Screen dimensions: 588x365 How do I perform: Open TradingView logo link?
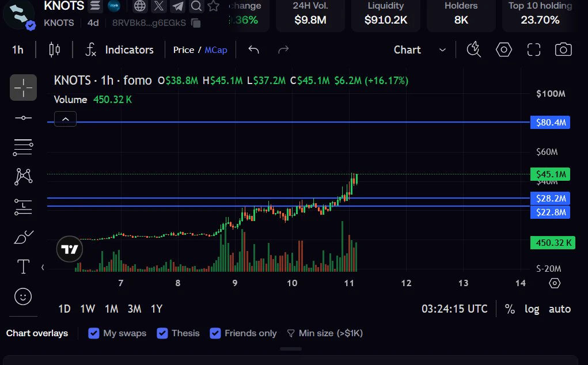pyautogui.click(x=69, y=249)
